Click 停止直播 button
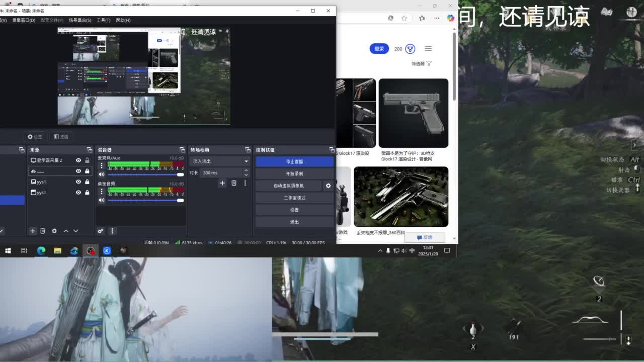Screen dimensions: 644x362 [294, 161]
